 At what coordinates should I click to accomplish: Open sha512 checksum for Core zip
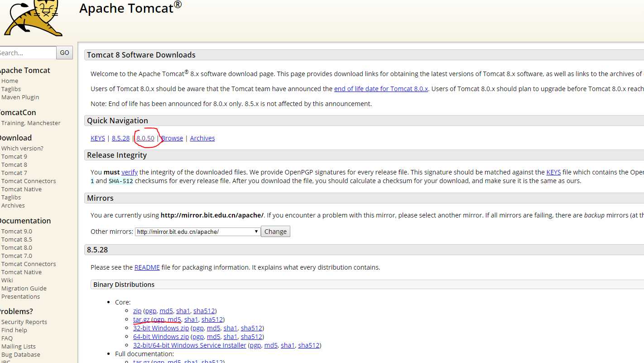point(204,311)
